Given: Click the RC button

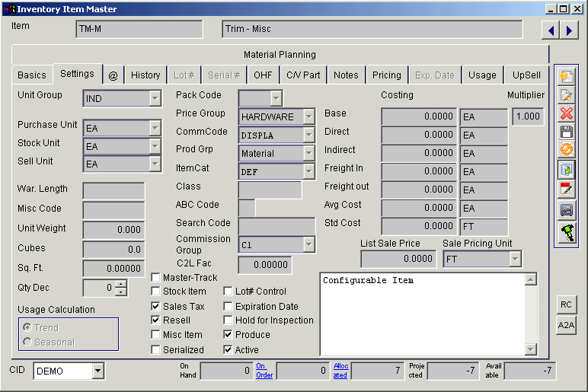Looking at the screenshot, I should 566,304.
